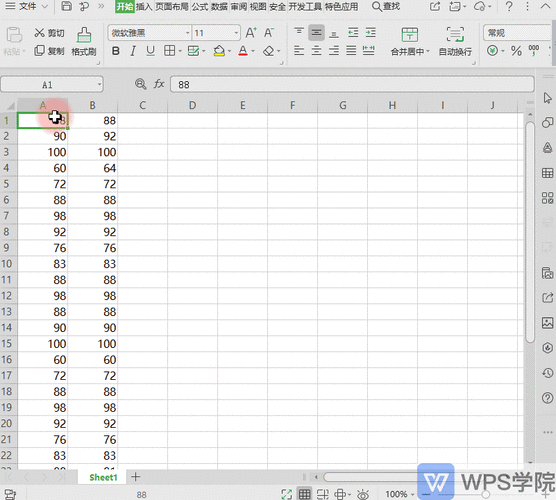Image resolution: width=556 pixels, height=500 pixels.
Task: Open the Insert ribbon tab
Action: click(144, 7)
